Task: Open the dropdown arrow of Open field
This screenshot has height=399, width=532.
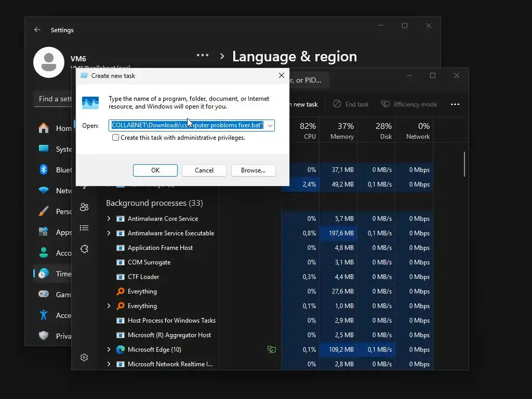Action: (x=270, y=126)
